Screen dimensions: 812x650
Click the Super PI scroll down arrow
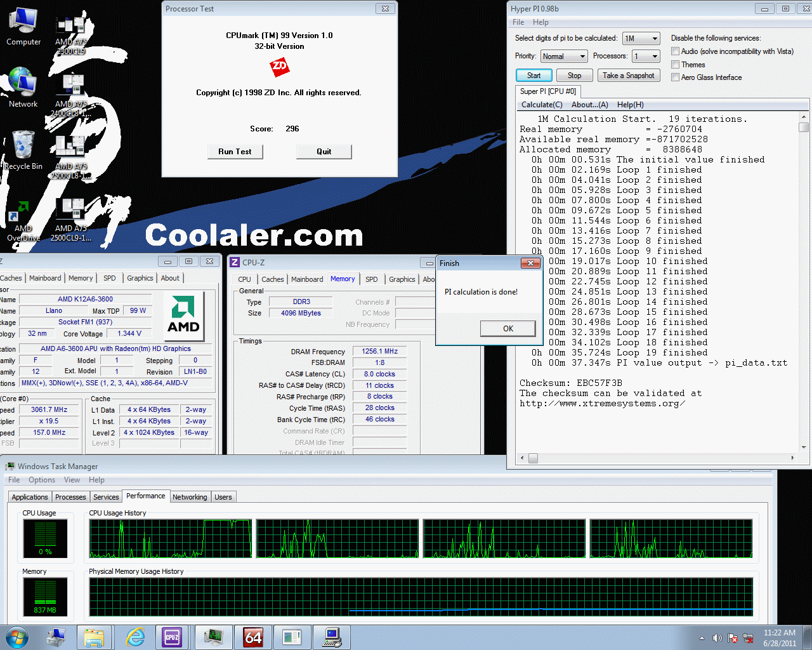point(804,448)
